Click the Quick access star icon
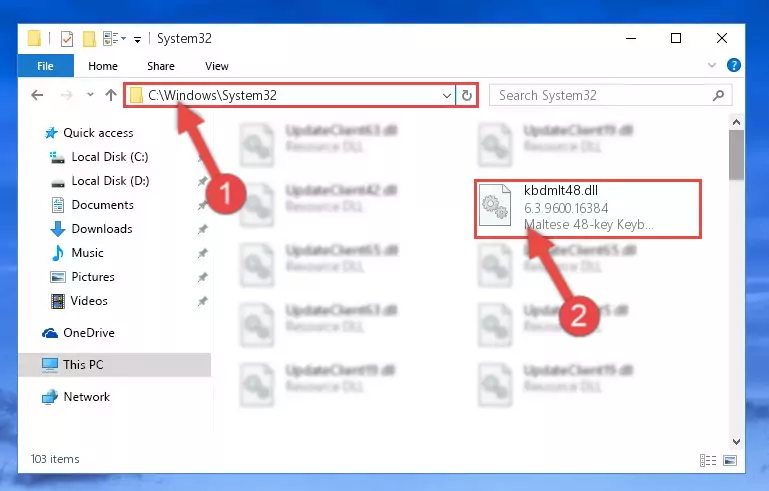This screenshot has height=491, width=769. [51, 133]
